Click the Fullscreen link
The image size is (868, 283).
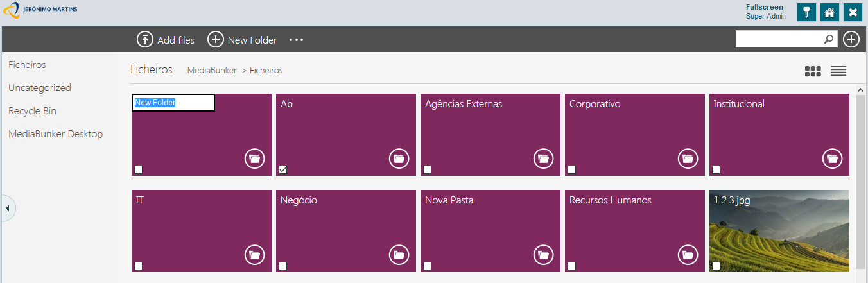(765, 7)
